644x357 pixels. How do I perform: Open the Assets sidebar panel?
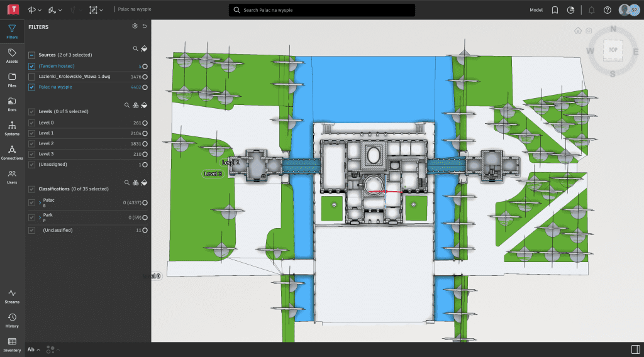(x=12, y=55)
